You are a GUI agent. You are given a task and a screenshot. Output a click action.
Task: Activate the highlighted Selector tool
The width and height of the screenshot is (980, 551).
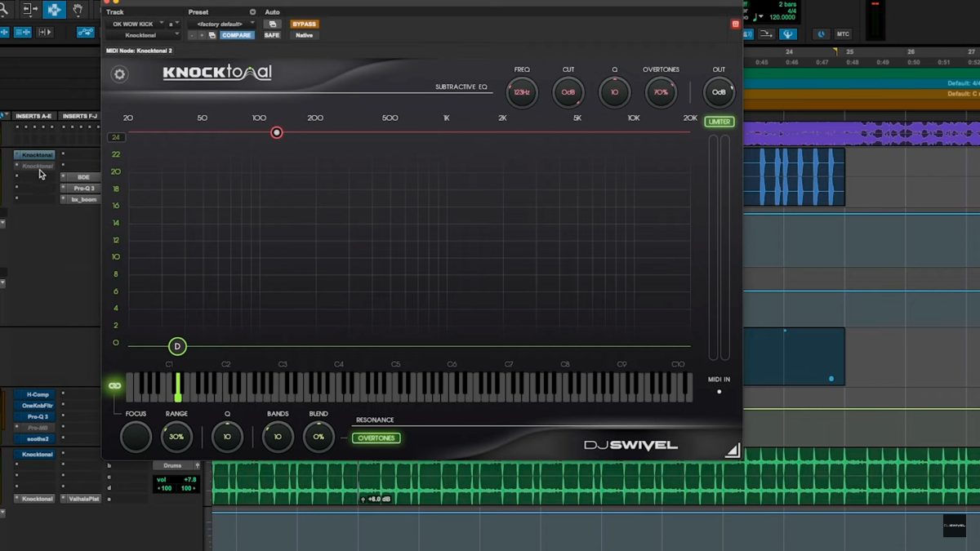55,10
